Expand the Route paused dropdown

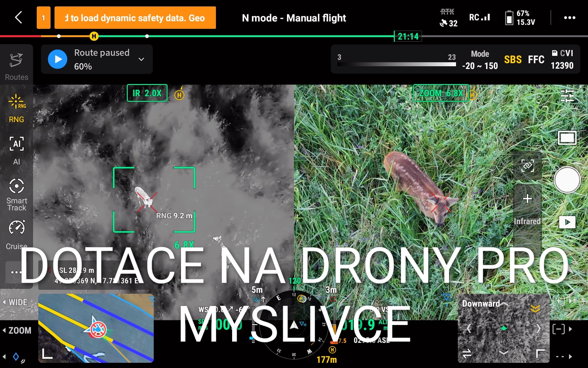(141, 59)
